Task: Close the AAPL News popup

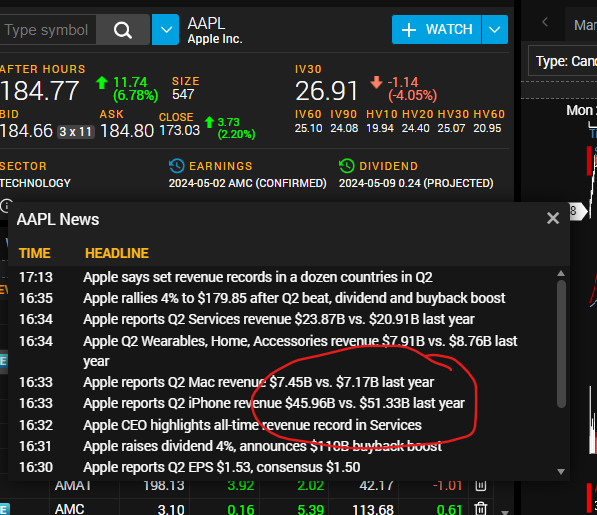Action: [553, 218]
